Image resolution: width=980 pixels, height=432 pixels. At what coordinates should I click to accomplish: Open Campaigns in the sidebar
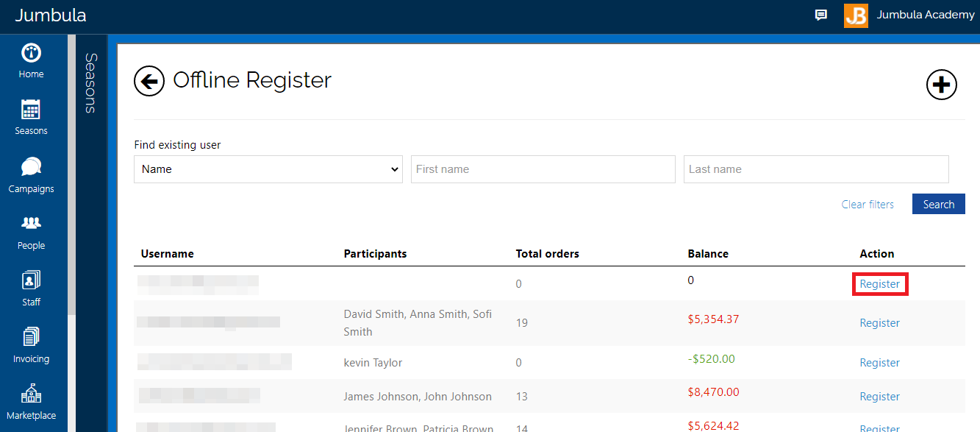[x=31, y=176]
